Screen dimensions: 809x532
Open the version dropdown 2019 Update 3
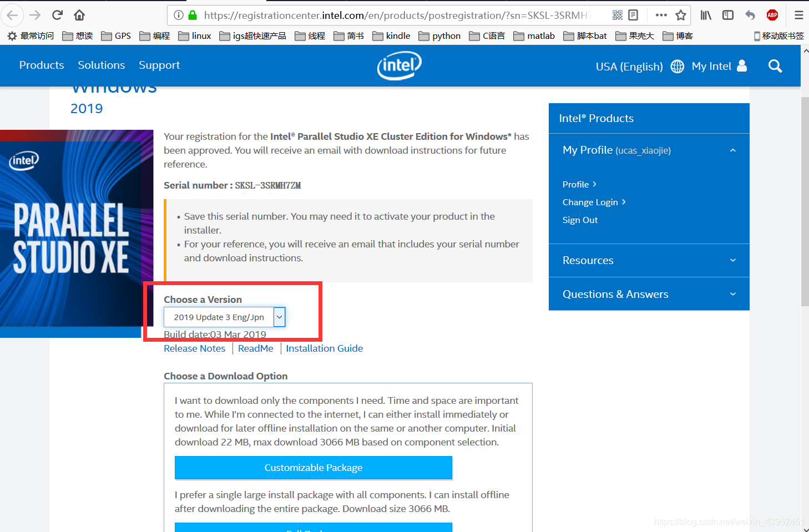point(224,317)
